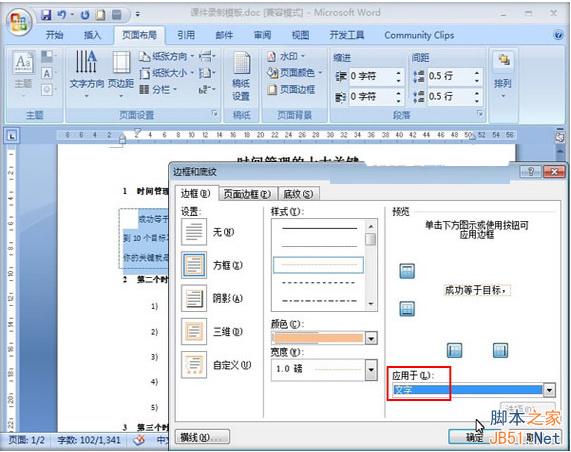Select the dash-dot line border style
The width and height of the screenshot is (571, 452).
(319, 301)
